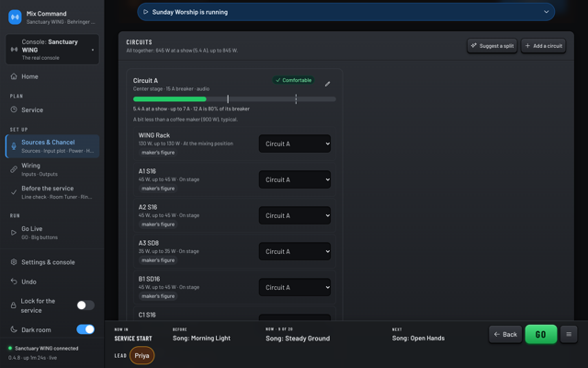Click the Undo arrow icon
588x368 pixels.
[14, 282]
